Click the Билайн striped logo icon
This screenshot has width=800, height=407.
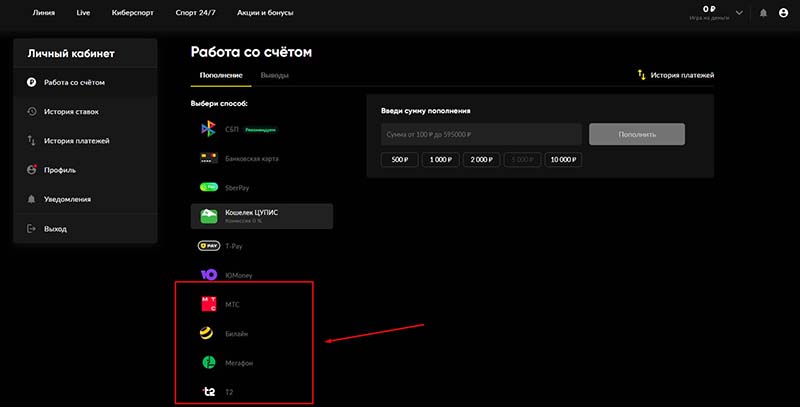click(206, 333)
